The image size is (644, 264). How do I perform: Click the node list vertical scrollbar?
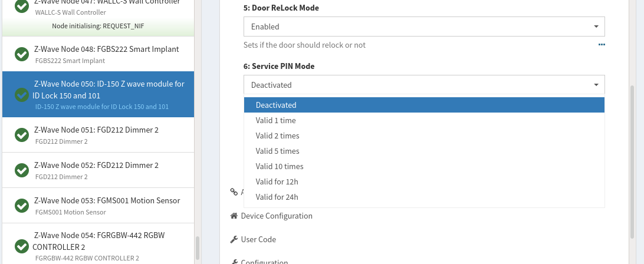tap(198, 247)
